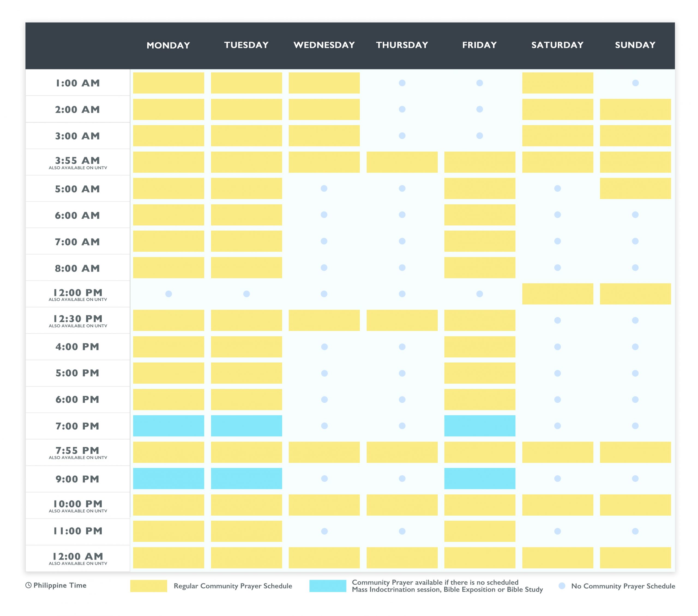Click Friday 12:00 PM no-schedule dot

(479, 294)
